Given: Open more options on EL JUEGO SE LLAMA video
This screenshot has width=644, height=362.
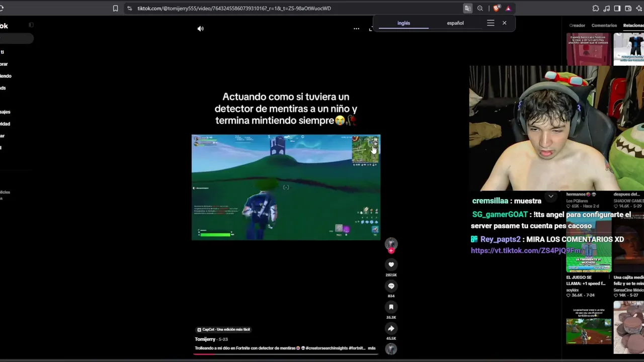Looking at the screenshot, I should point(609,277).
